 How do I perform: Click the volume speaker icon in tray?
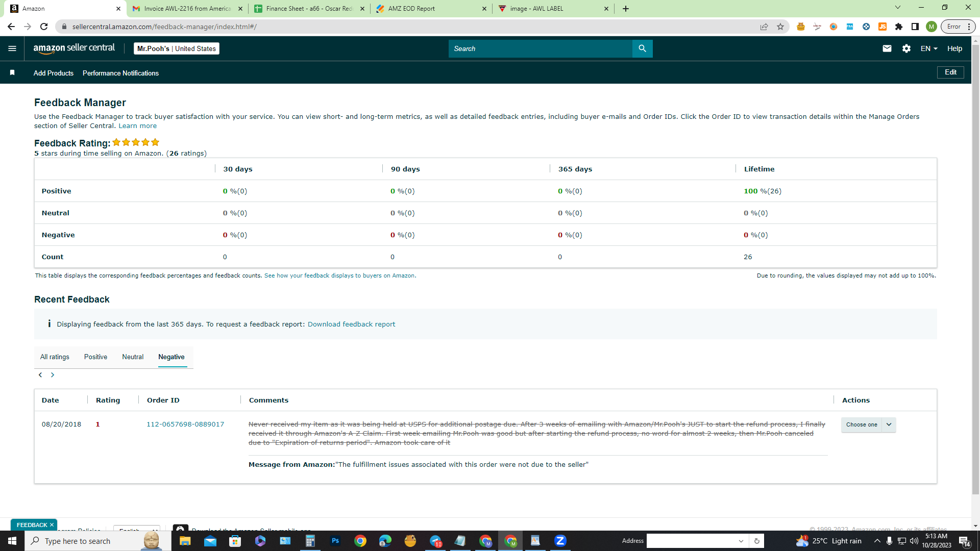click(914, 541)
